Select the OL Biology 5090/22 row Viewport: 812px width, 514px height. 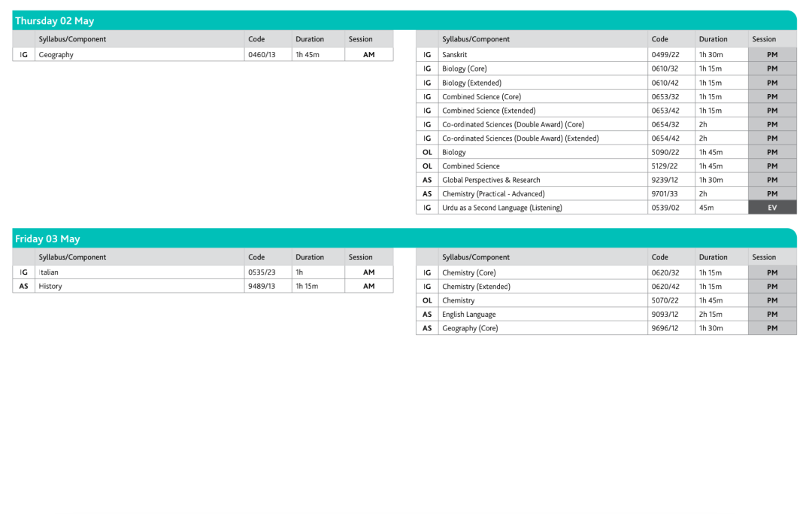(607, 152)
